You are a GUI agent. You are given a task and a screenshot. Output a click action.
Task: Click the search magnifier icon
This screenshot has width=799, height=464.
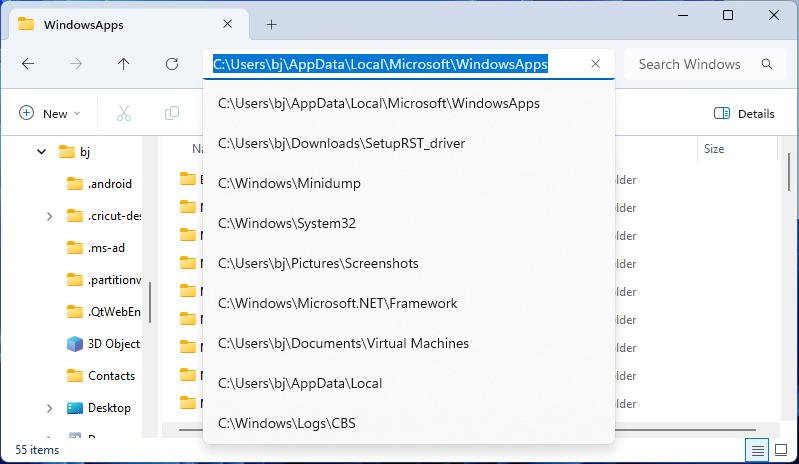pos(767,64)
